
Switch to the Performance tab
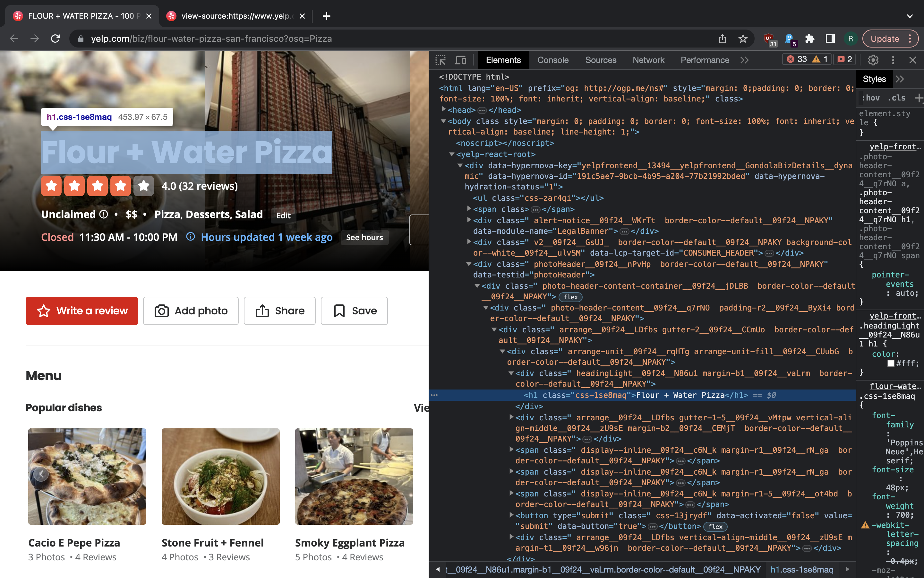coord(705,60)
